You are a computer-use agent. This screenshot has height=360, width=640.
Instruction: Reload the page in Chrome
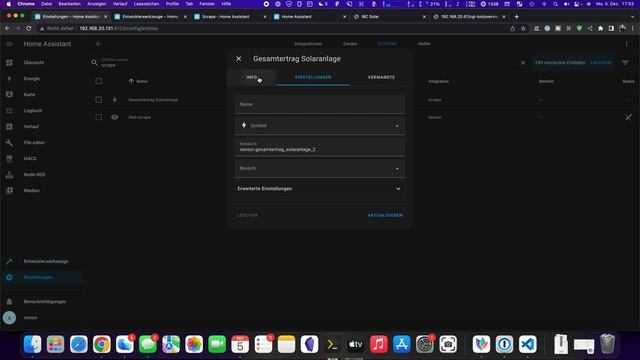(29, 29)
